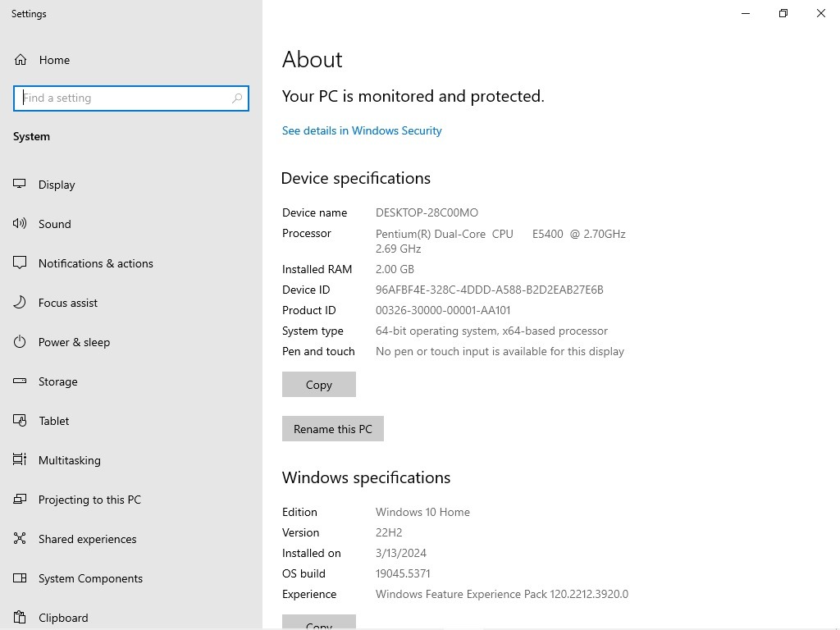
Task: Open Shared experiences settings
Action: (131, 539)
